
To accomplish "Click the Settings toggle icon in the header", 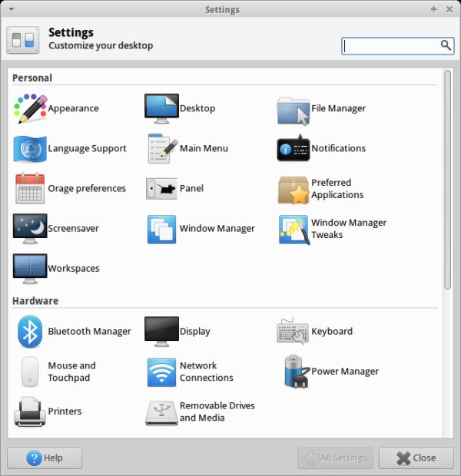I will click(23, 40).
